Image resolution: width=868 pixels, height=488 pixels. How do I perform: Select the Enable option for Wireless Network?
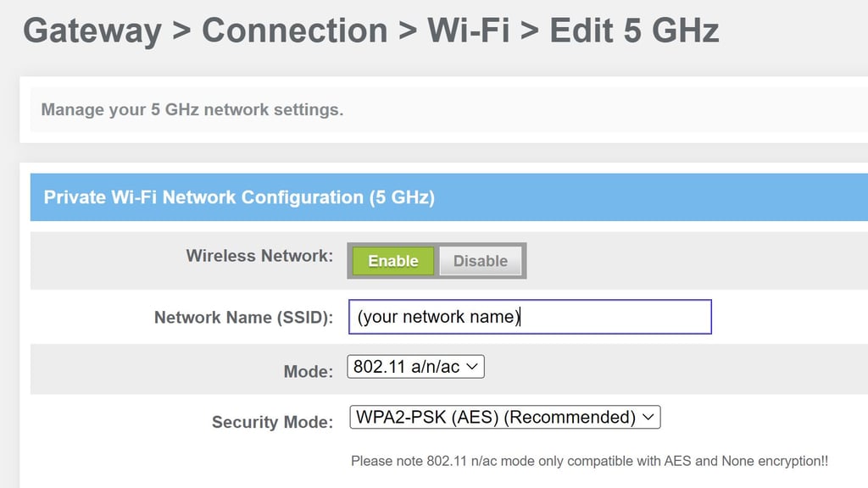tap(392, 261)
